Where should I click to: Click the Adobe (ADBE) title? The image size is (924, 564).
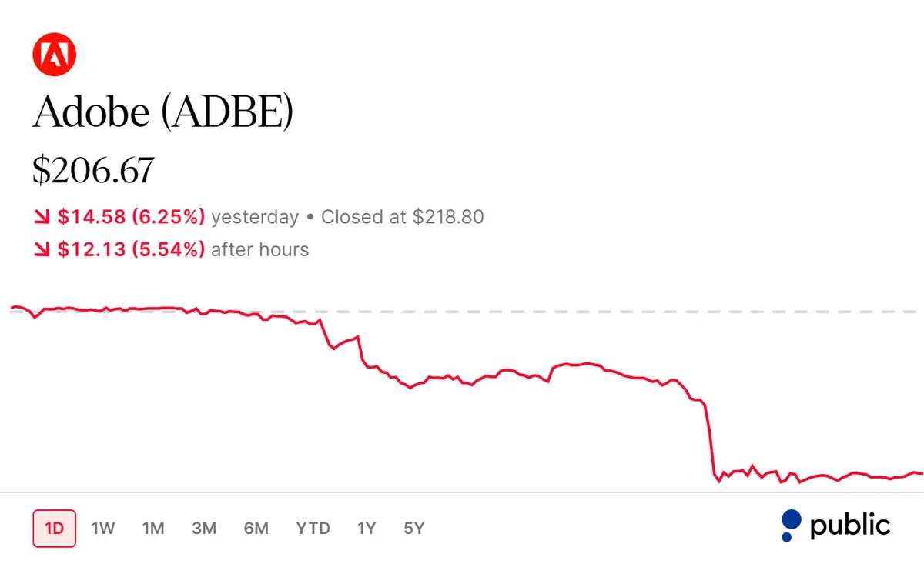pyautogui.click(x=163, y=113)
